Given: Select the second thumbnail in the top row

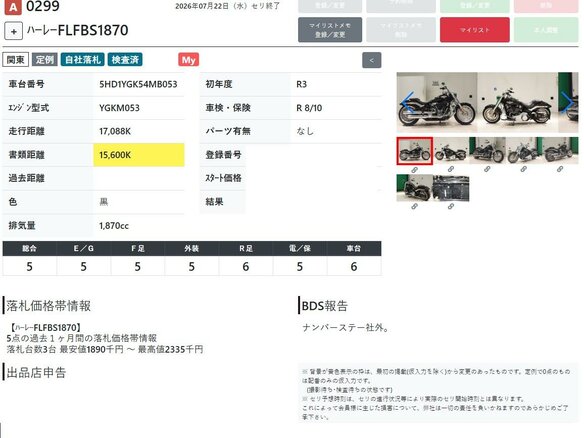Looking at the screenshot, I should [x=451, y=150].
